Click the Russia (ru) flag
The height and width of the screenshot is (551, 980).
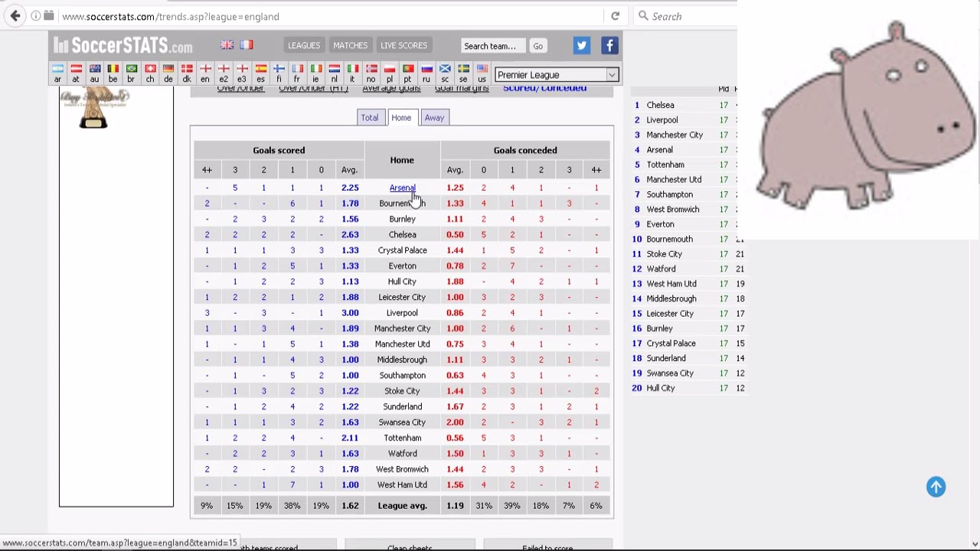pos(426,70)
